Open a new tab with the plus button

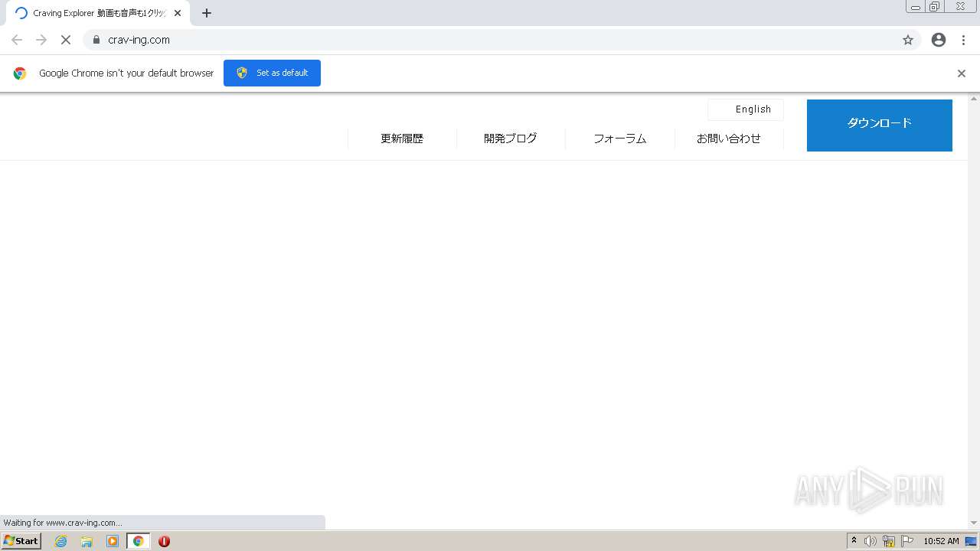(207, 13)
